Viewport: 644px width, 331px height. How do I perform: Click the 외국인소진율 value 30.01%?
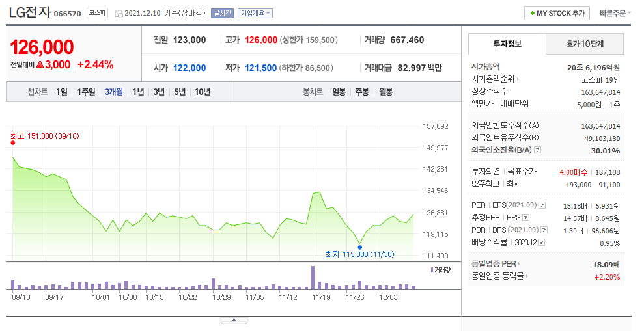[x=606, y=151]
